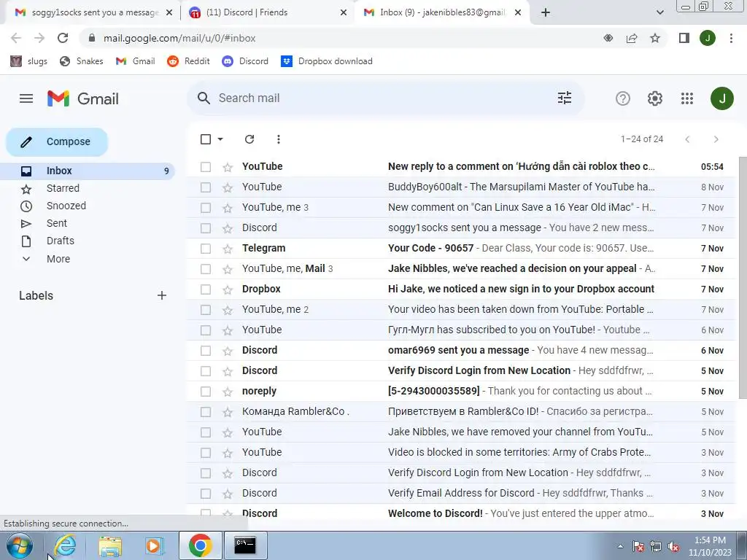Open appeal decision email from YouTube
Image resolution: width=747 pixels, height=560 pixels.
coord(460,269)
